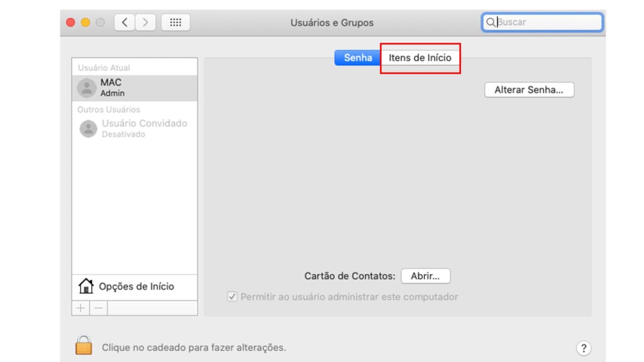Click the Alterar Senha button
Screen dimensions: 644x362
529,89
